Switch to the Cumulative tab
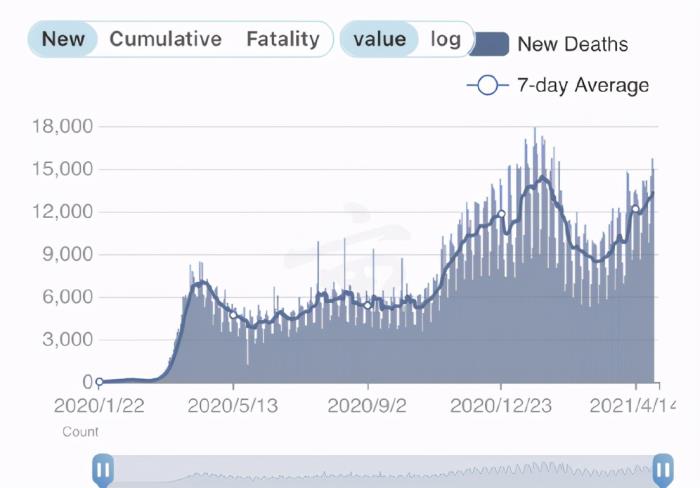The width and height of the screenshot is (700, 488). (x=165, y=40)
